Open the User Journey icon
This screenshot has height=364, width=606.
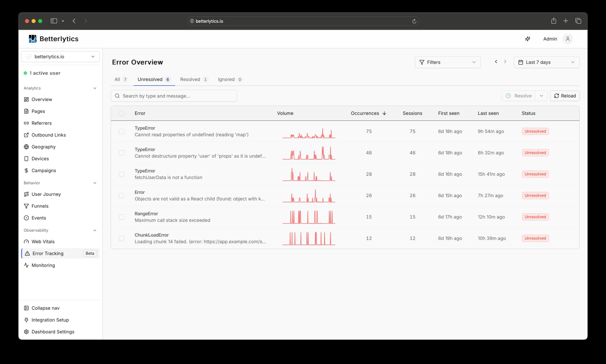coord(26,194)
